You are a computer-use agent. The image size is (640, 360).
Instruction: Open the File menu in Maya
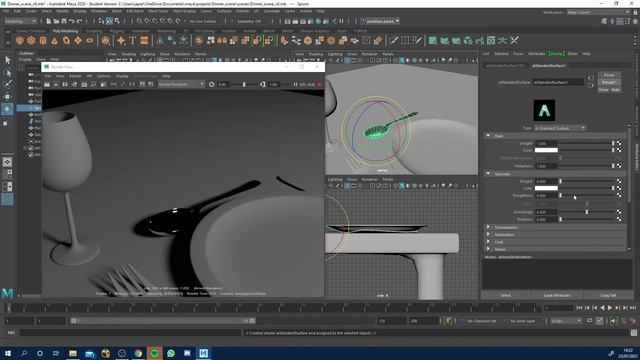click(x=6, y=11)
